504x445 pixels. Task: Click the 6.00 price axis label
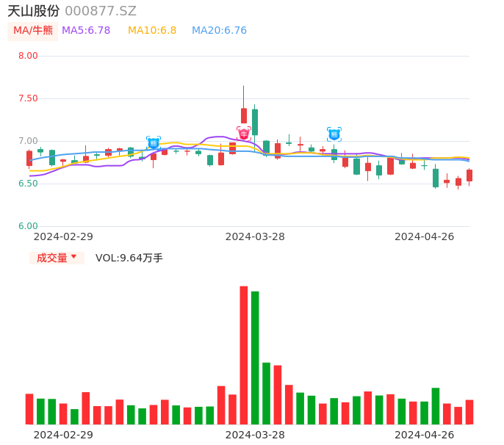tap(28, 226)
